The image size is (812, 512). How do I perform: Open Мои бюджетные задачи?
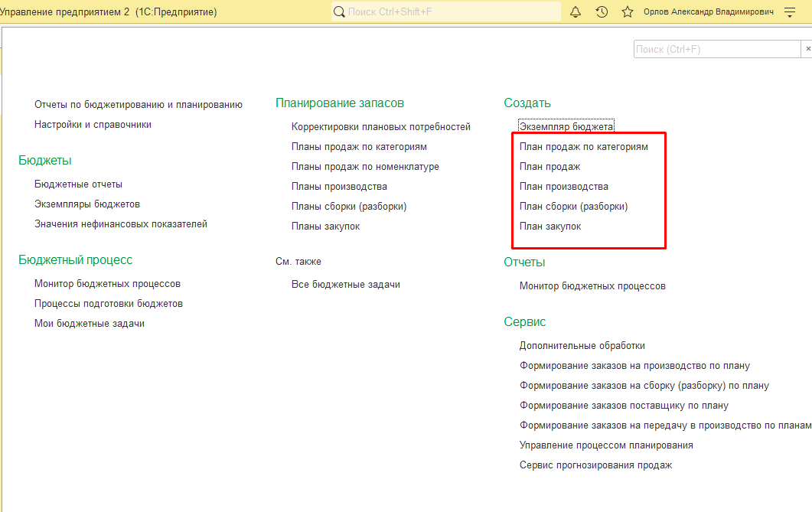(x=90, y=324)
